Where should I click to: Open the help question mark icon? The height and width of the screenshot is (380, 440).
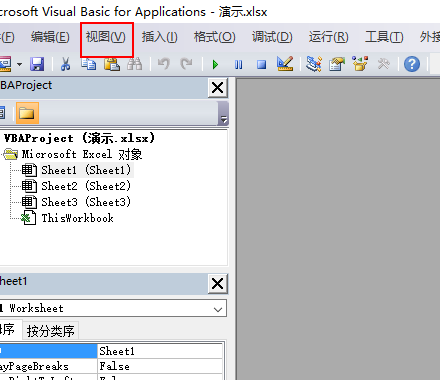click(x=412, y=64)
